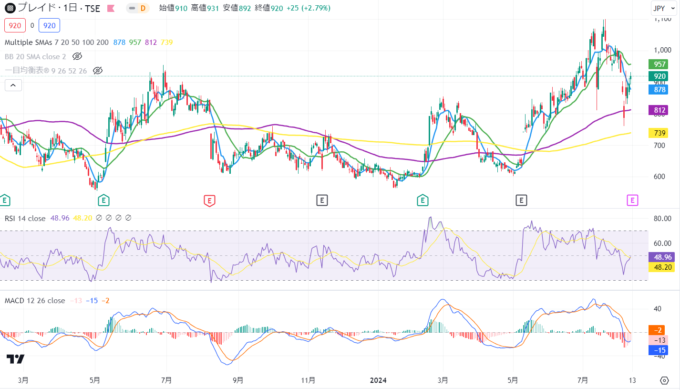The width and height of the screenshot is (680, 390).
Task: Click the purple 812 SMA value in legend
Action: (150, 42)
